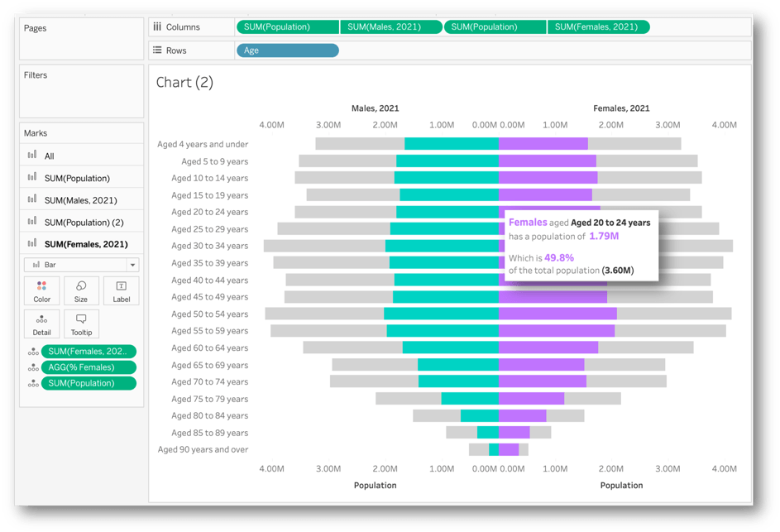This screenshot has height=532, width=780.
Task: Click the Detail mark property button
Action: (41, 324)
